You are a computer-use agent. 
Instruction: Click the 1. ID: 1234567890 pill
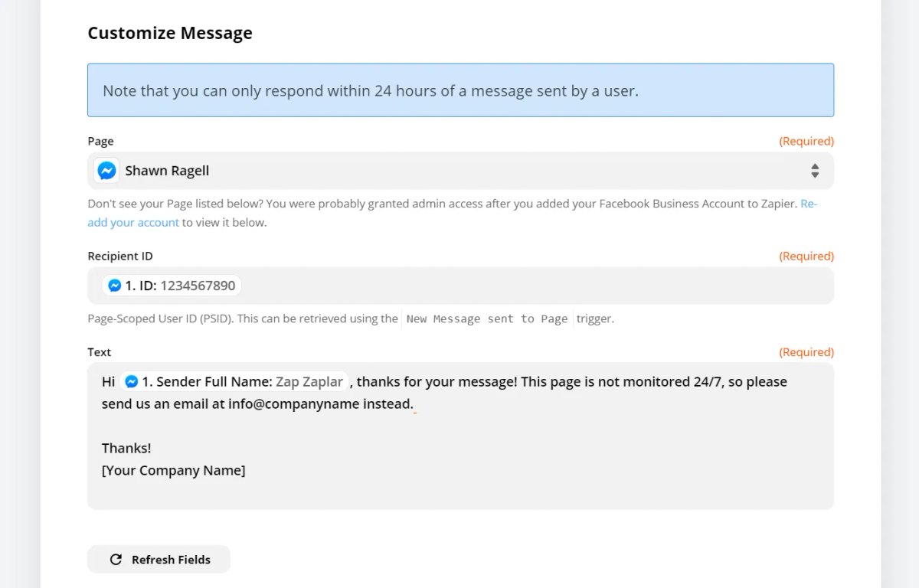coord(172,286)
